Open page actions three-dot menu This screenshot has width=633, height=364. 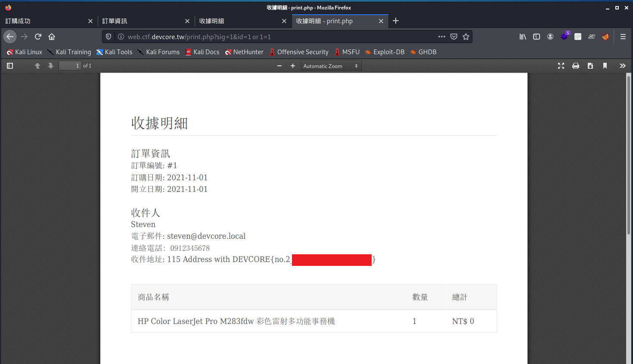coord(442,37)
